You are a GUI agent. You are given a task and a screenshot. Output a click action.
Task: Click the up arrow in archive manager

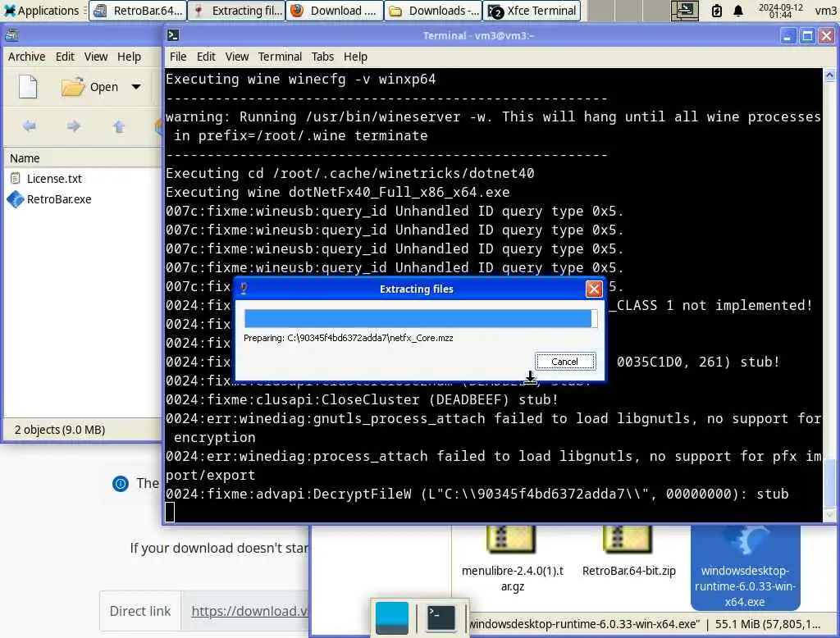[119, 126]
